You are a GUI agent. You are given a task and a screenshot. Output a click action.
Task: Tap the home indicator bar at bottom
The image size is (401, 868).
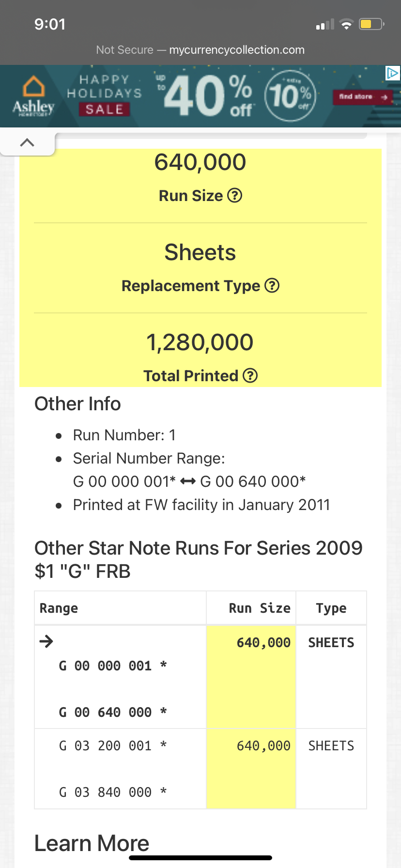(200, 858)
